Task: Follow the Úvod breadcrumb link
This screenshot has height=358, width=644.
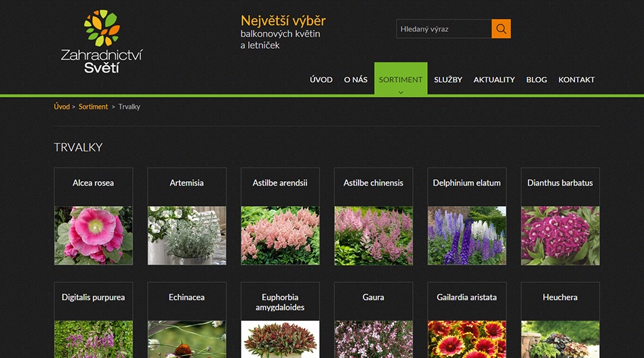Action: tap(62, 107)
